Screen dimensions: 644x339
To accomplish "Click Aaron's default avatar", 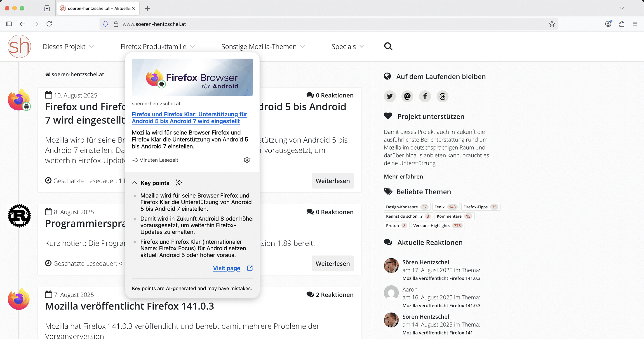I will (x=391, y=293).
